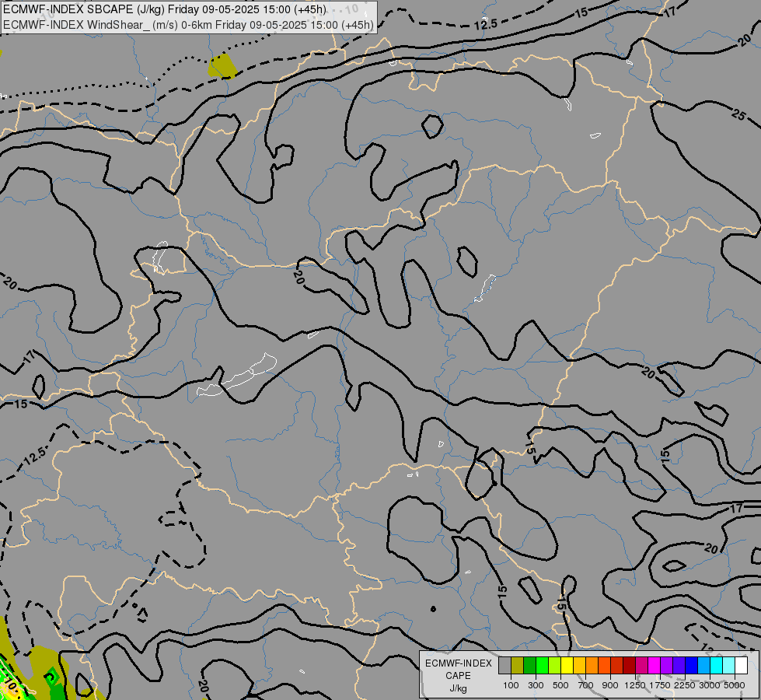Click the SBCAPE title line in the header
Image resolution: width=761 pixels, height=700 pixels.
(165, 9)
